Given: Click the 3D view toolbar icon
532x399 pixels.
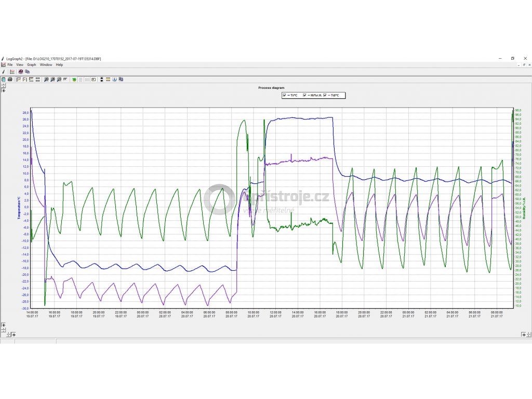Looking at the screenshot, I should point(74,79).
